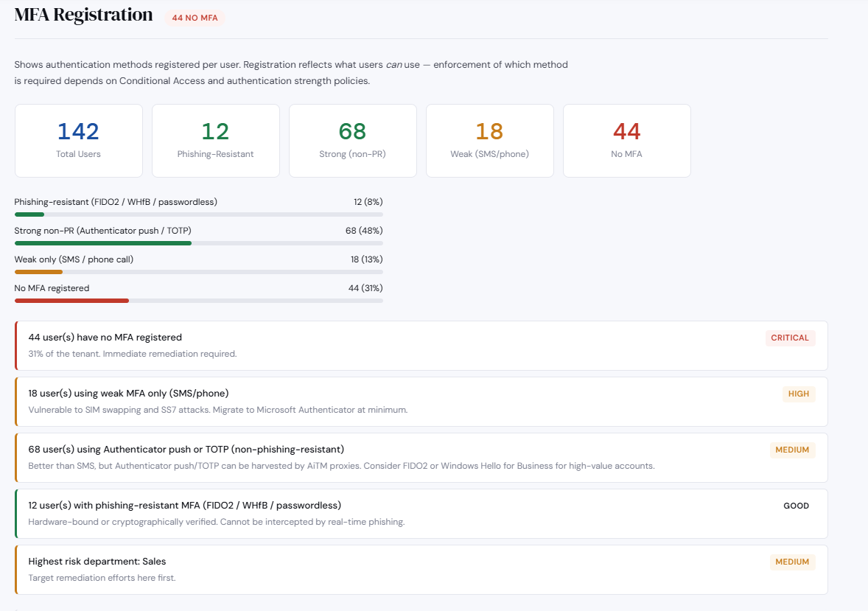Image resolution: width=868 pixels, height=611 pixels.
Task: Click the green phishing-resistant progress bar
Action: click(x=29, y=214)
